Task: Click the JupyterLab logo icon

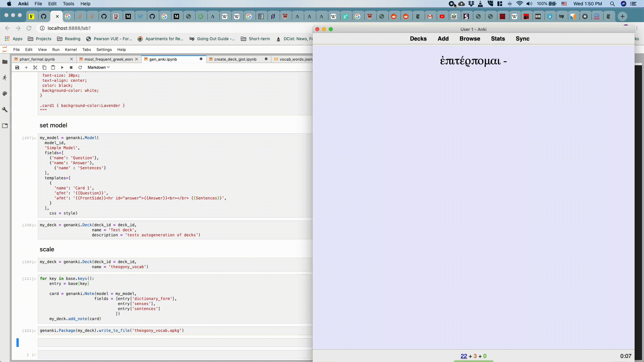Action: tap(5, 50)
